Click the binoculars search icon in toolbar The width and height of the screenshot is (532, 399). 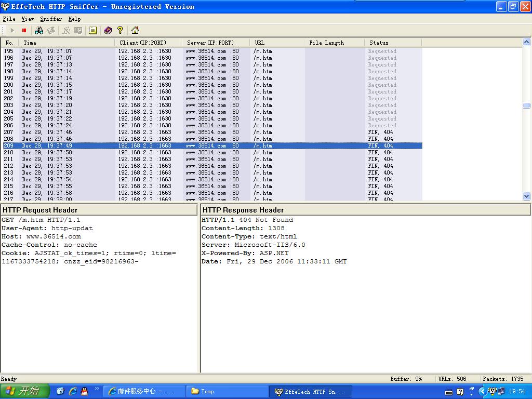39,31
